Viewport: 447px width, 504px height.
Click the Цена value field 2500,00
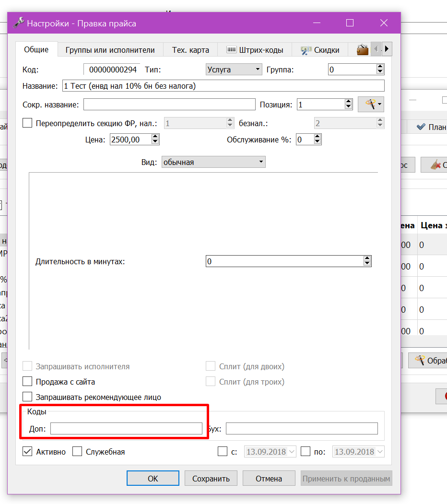pyautogui.click(x=131, y=140)
